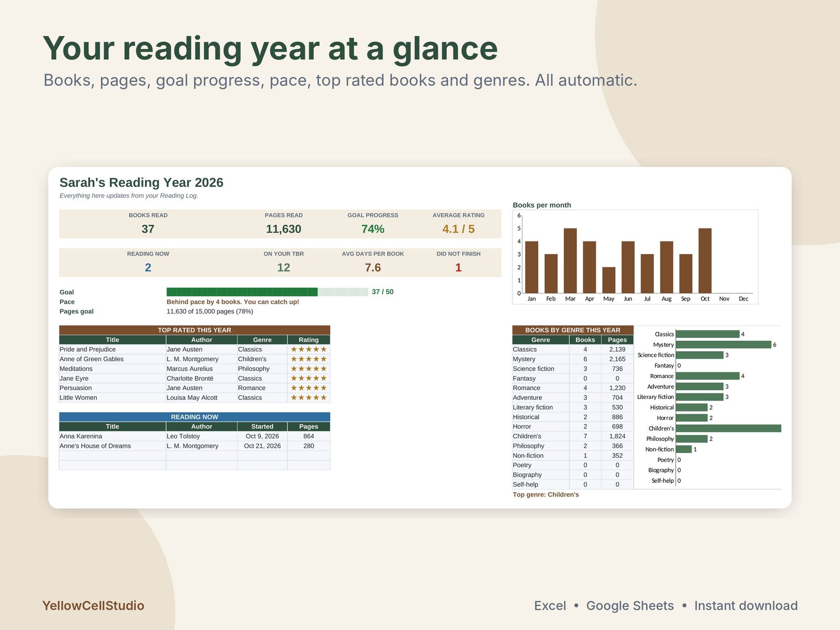The image size is (840, 630).
Task: Click the Avg Days Per Book value 7.6
Action: click(373, 268)
